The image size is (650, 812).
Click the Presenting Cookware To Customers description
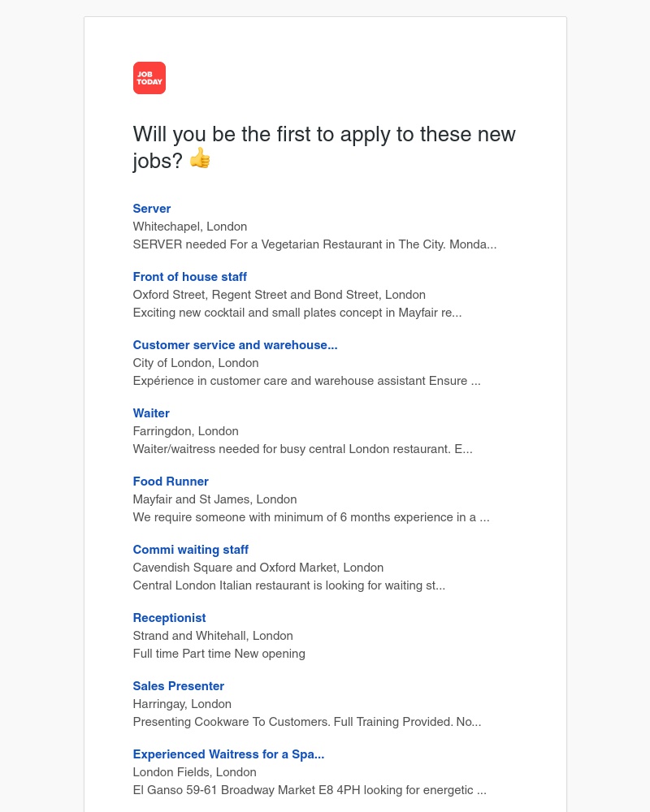pyautogui.click(x=307, y=722)
